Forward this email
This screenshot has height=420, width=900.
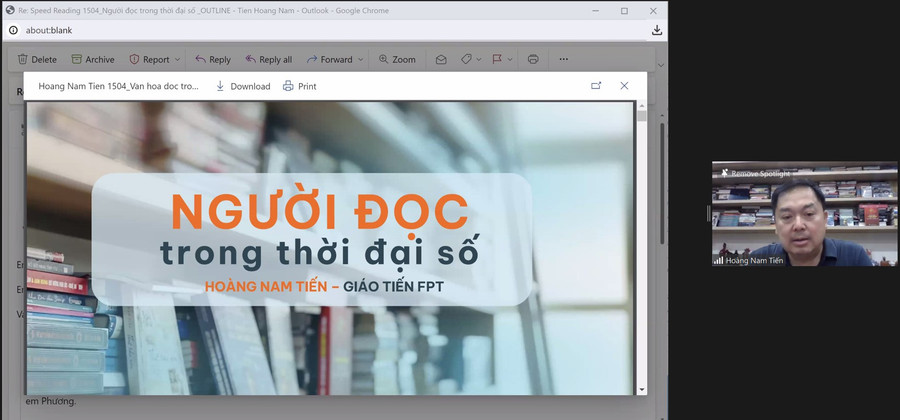click(x=329, y=59)
